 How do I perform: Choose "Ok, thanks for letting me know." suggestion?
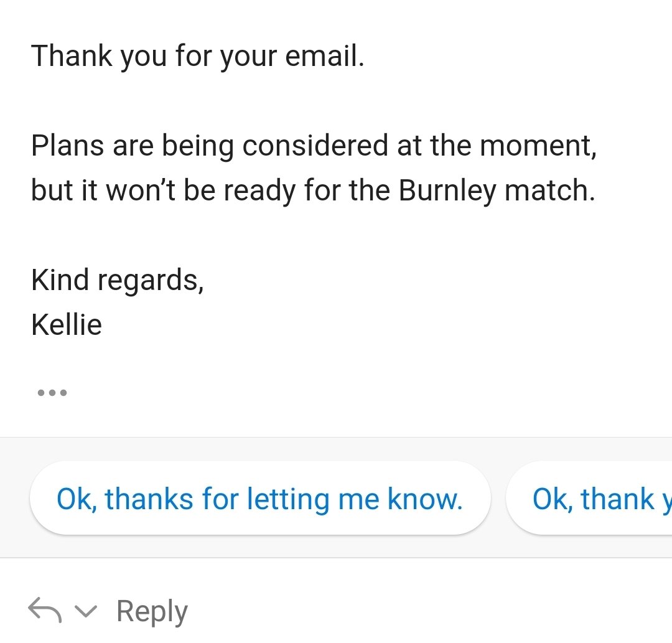coord(259,499)
